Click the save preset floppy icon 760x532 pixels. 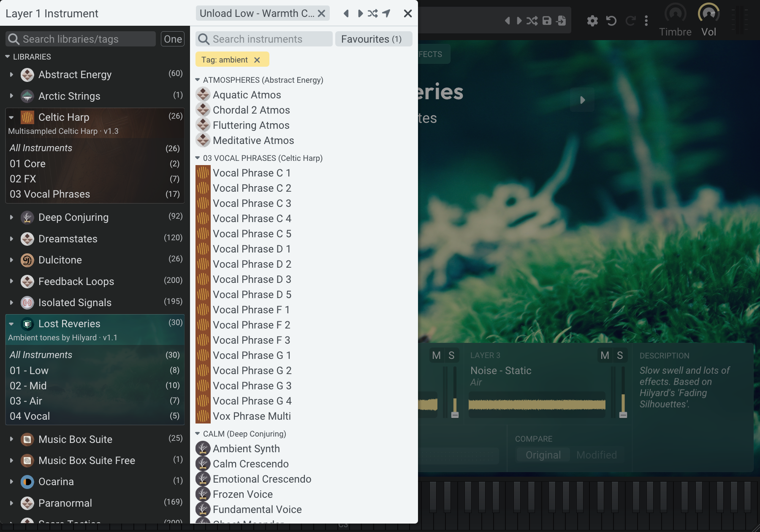[547, 21]
